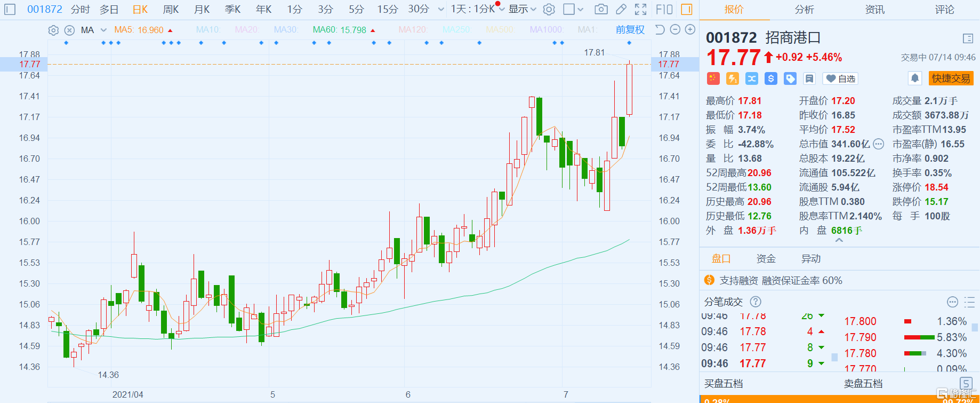980x403 pixels.
Task: Toggle the orange right panel icon
Action: pyautogui.click(x=686, y=9)
